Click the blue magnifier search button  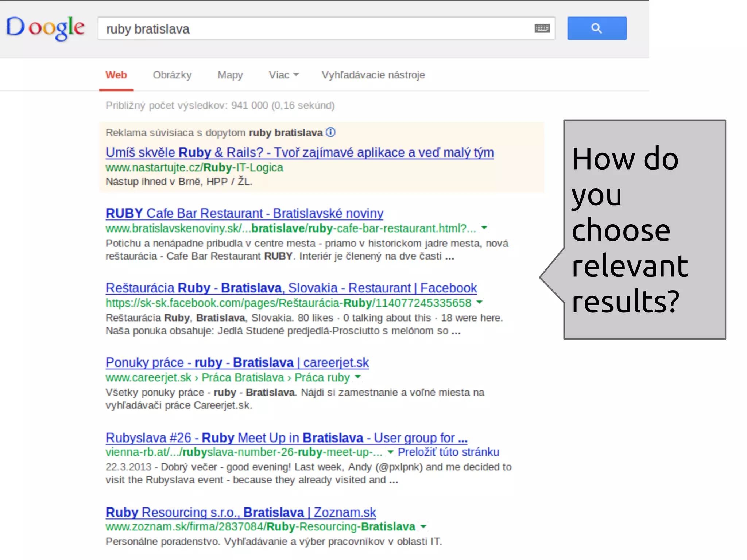(x=597, y=28)
